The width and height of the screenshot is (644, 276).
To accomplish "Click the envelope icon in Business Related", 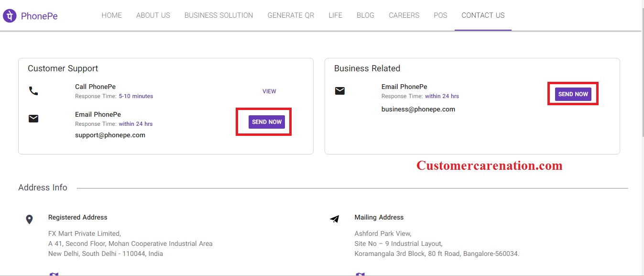I will click(x=340, y=91).
